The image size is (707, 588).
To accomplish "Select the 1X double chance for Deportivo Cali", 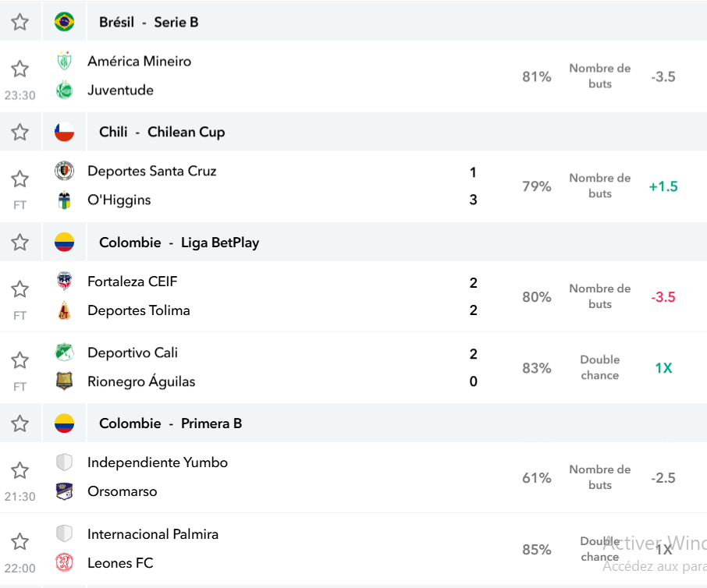I will 663,368.
